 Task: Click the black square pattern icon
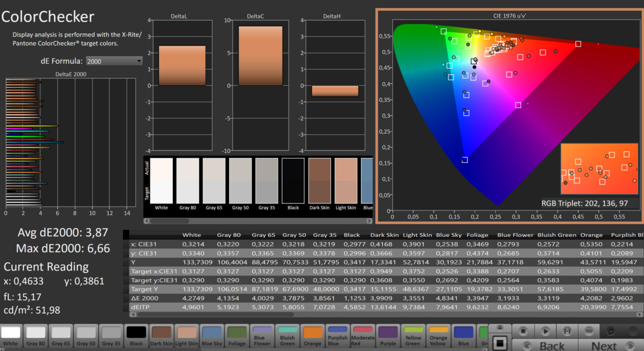(x=499, y=342)
